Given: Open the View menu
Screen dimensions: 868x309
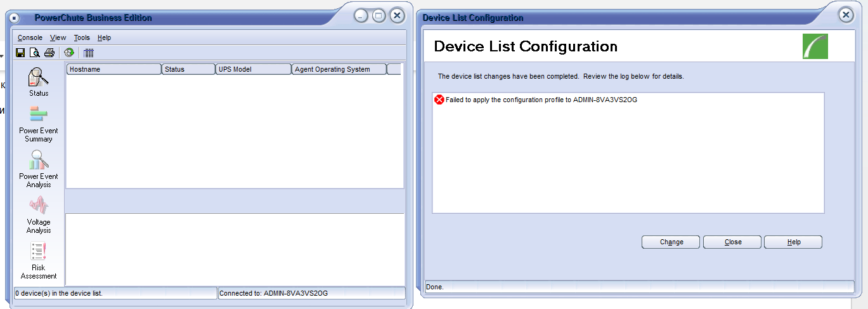Looking at the screenshot, I should tap(58, 38).
